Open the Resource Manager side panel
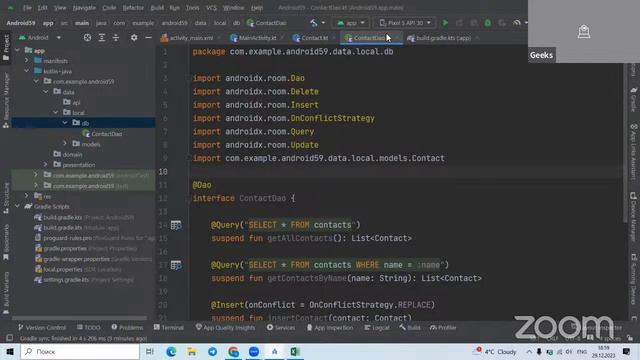Screen dimensions: 640x360 (6, 100)
